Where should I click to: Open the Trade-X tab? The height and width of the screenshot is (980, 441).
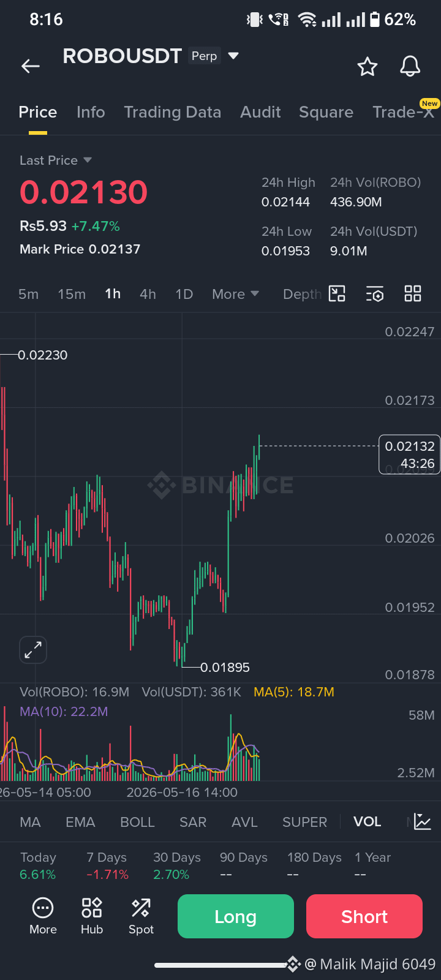(x=404, y=112)
